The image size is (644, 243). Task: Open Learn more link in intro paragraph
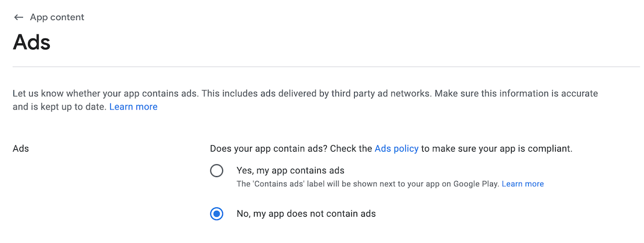[133, 107]
